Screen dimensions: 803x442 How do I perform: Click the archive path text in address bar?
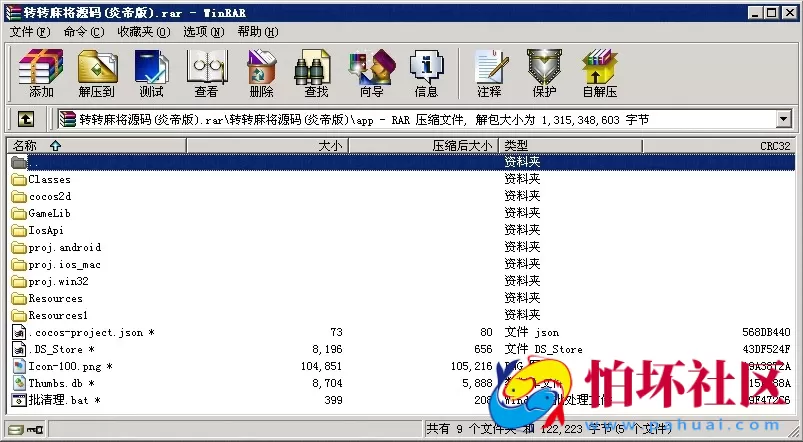pyautogui.click(x=364, y=120)
